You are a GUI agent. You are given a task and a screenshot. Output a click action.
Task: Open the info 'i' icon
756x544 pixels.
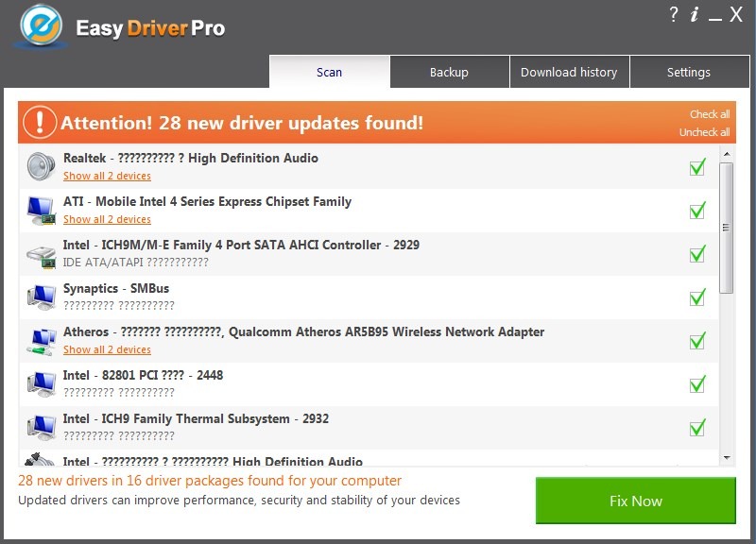coord(695,14)
